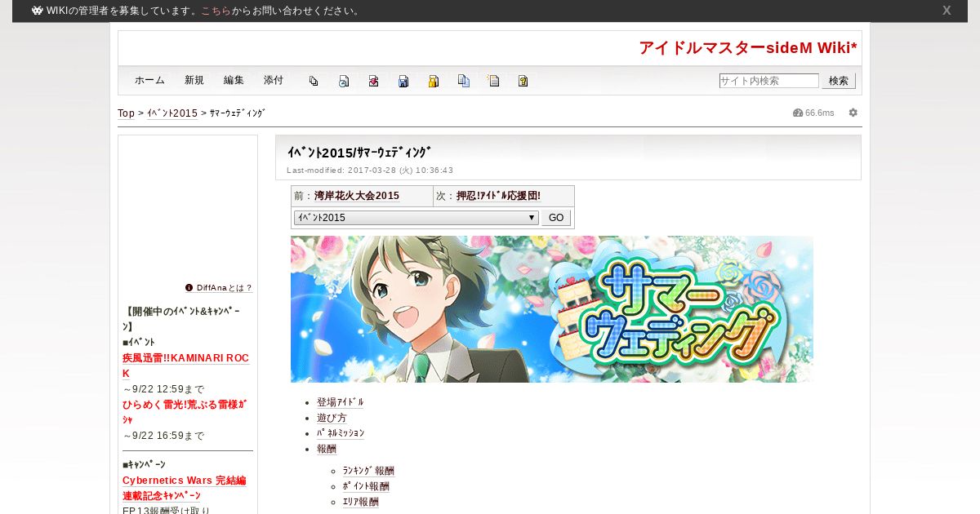Open the 新規 menu item
This screenshot has height=514, width=980.
[194, 80]
